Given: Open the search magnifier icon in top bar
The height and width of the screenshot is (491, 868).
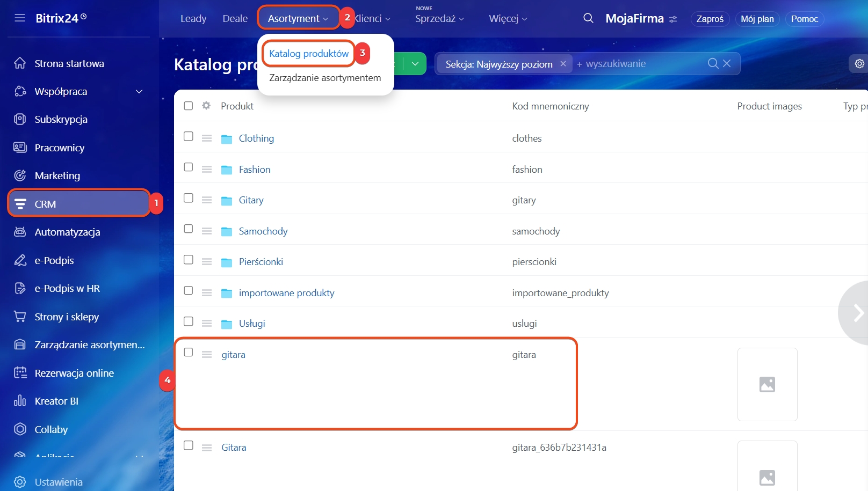Looking at the screenshot, I should coord(588,18).
